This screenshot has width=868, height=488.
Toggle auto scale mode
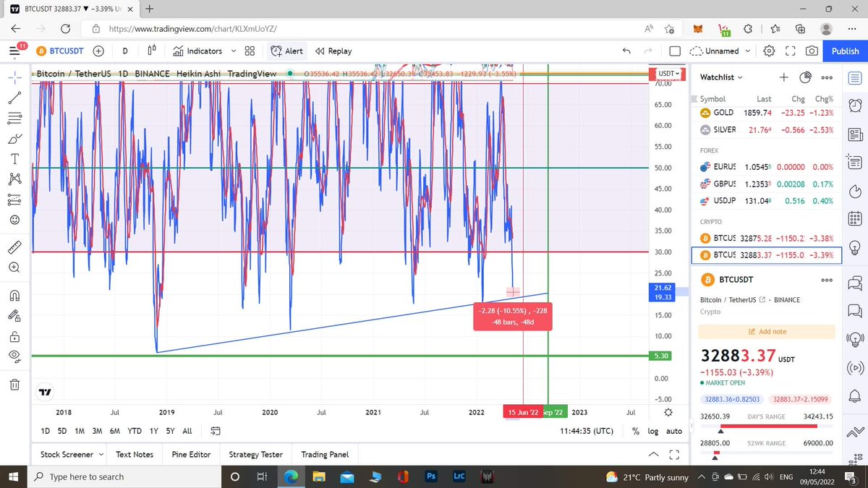tap(674, 431)
